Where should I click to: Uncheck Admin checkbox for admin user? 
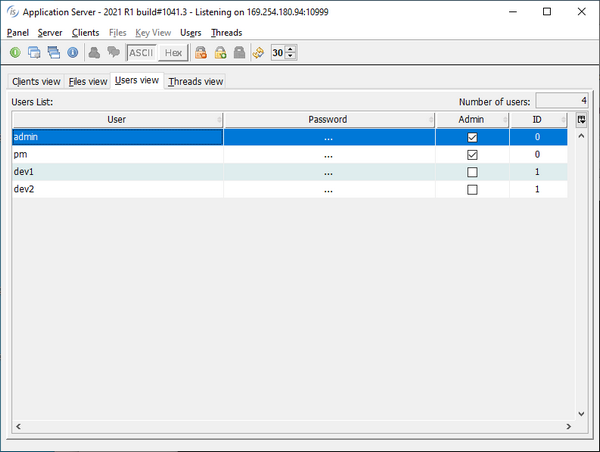(x=472, y=137)
